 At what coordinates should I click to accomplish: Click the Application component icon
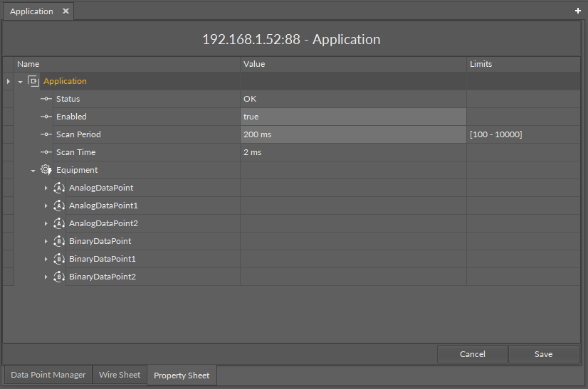(x=33, y=81)
